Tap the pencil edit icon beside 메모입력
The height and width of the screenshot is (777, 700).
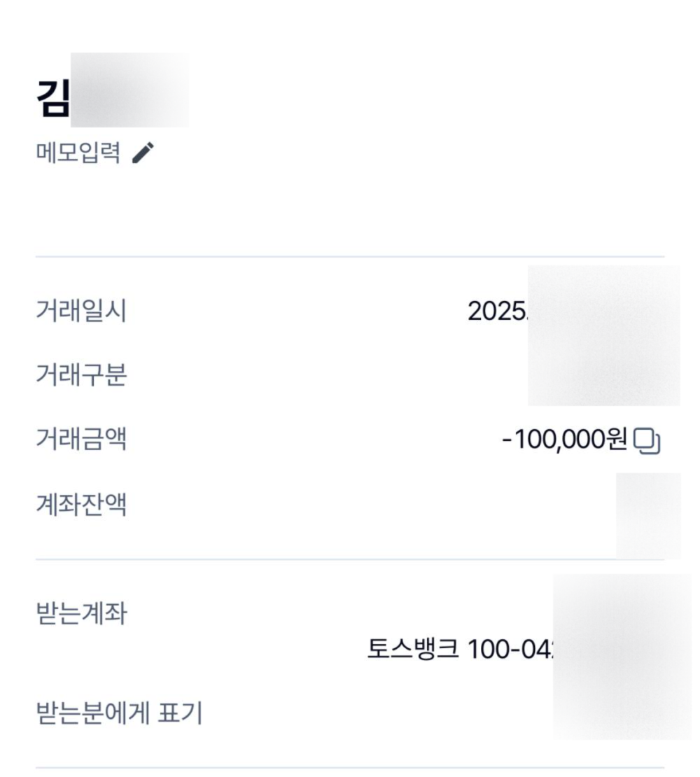pos(143,152)
